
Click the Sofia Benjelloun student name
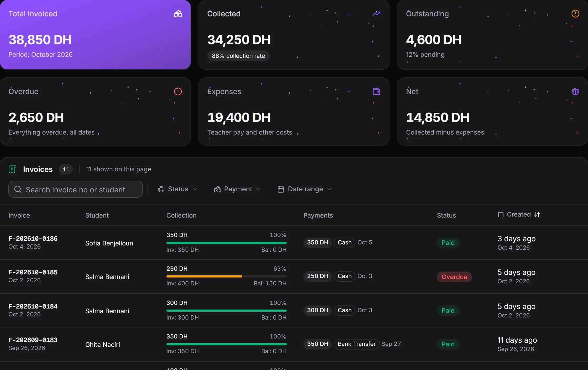tap(109, 243)
